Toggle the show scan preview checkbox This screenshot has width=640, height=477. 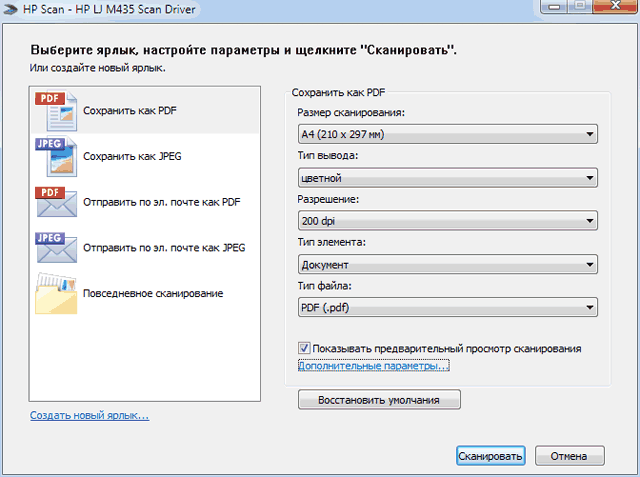tap(304, 348)
